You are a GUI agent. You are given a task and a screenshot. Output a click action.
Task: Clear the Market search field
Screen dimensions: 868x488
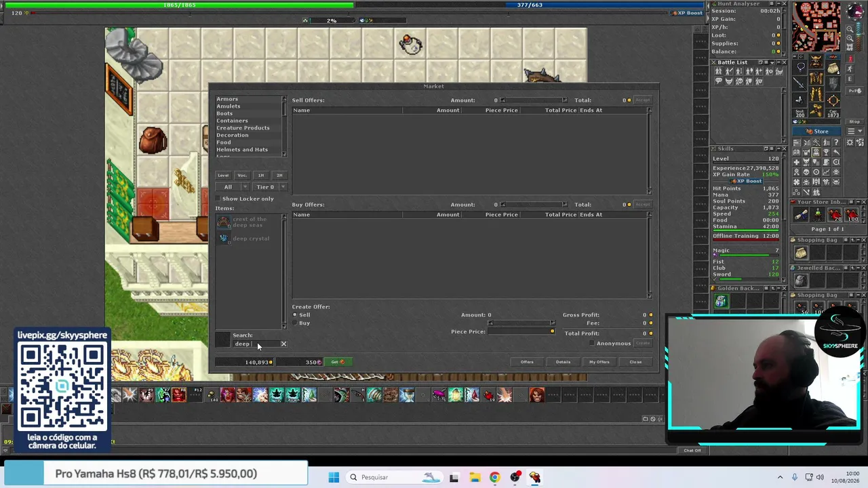pos(283,344)
